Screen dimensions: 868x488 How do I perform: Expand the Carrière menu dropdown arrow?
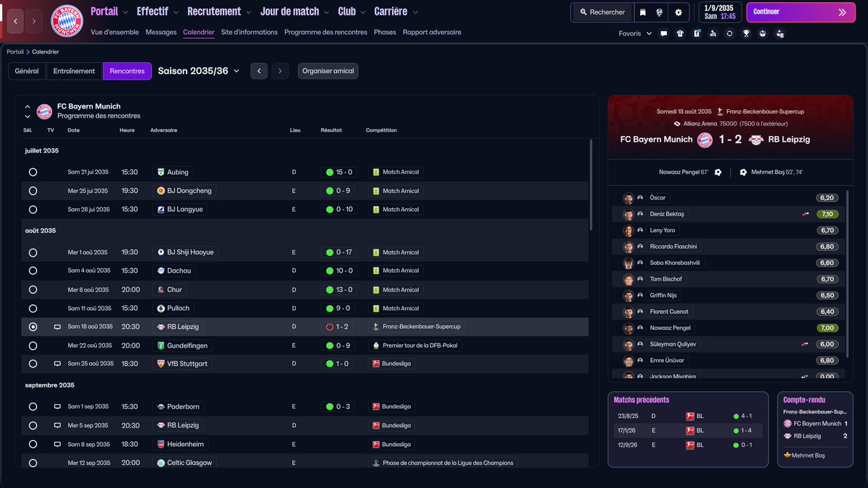click(415, 12)
